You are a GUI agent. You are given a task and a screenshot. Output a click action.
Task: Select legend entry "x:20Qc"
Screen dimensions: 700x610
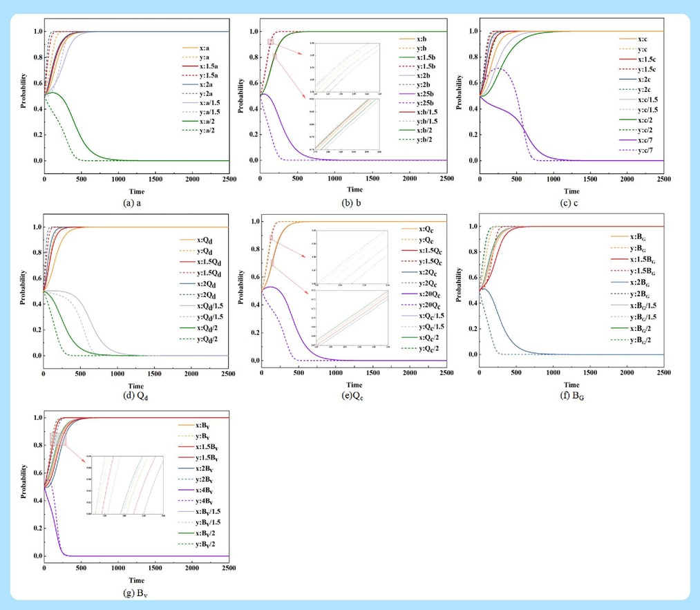click(x=422, y=294)
